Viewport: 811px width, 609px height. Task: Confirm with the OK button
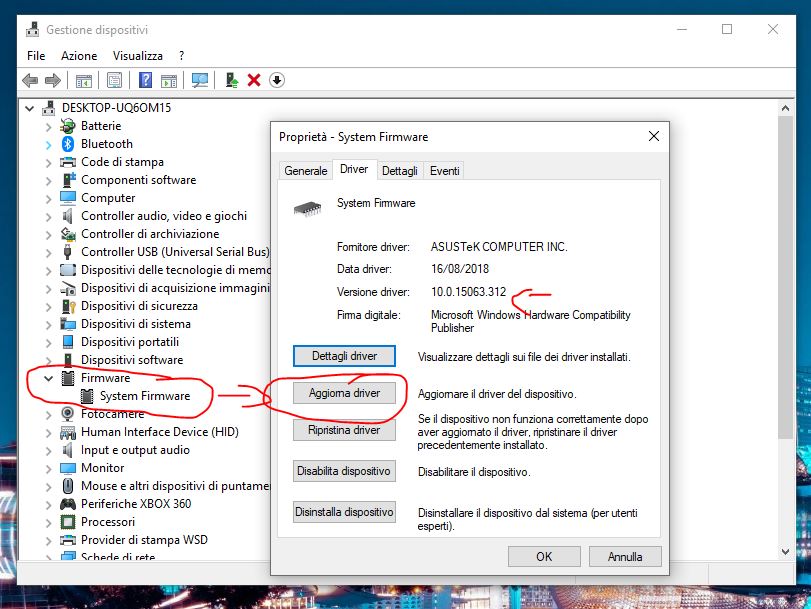(544, 557)
